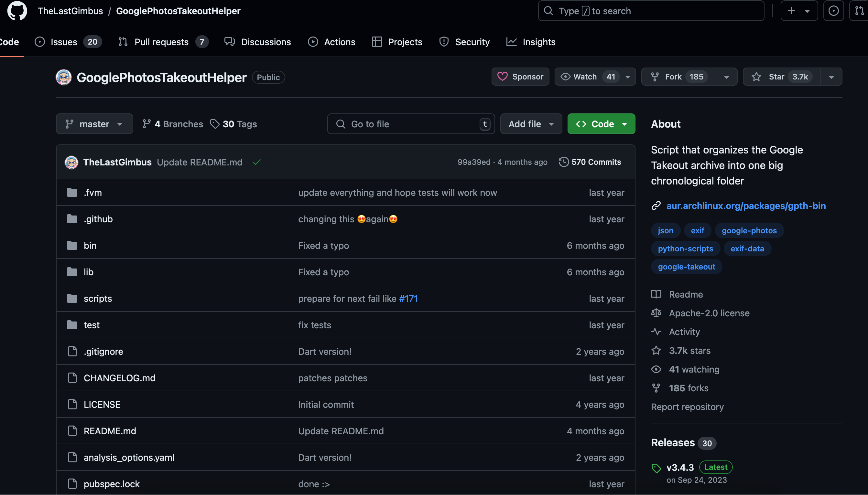
Task: Click the lib folder icon
Action: tap(72, 272)
